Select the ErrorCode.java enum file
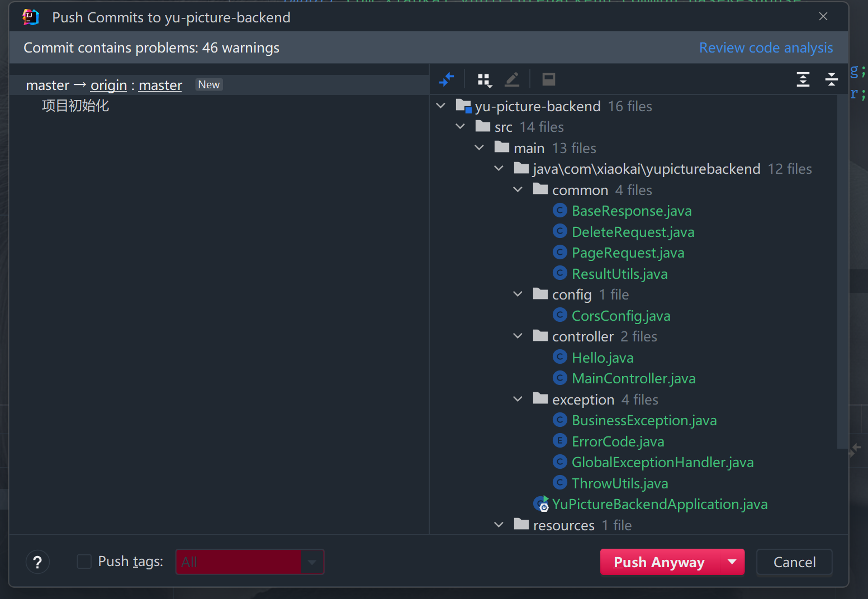Viewport: 868px width, 599px height. pos(618,441)
